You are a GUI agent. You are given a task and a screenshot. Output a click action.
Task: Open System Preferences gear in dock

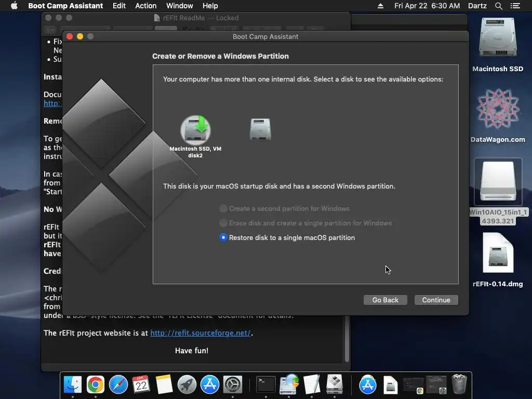[x=232, y=384]
